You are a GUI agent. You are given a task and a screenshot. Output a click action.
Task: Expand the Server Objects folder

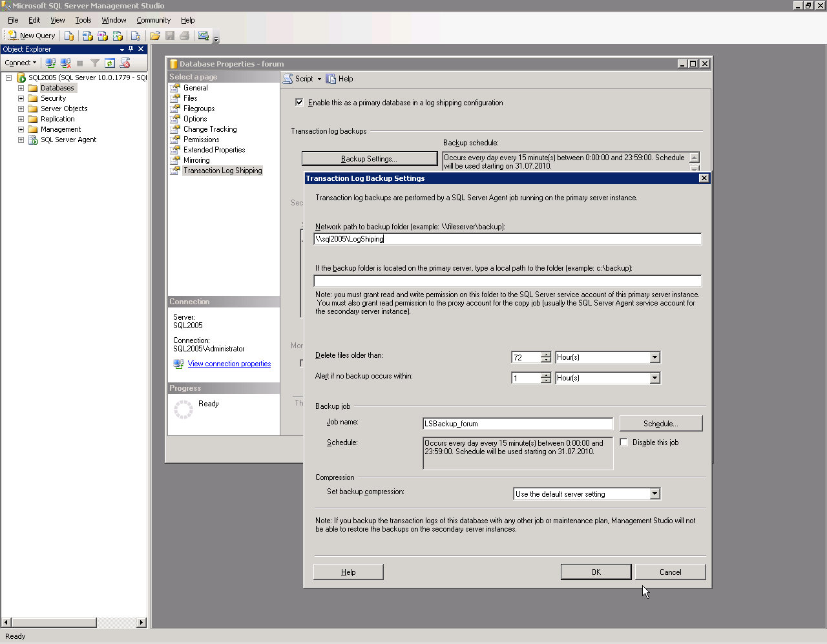(x=21, y=109)
